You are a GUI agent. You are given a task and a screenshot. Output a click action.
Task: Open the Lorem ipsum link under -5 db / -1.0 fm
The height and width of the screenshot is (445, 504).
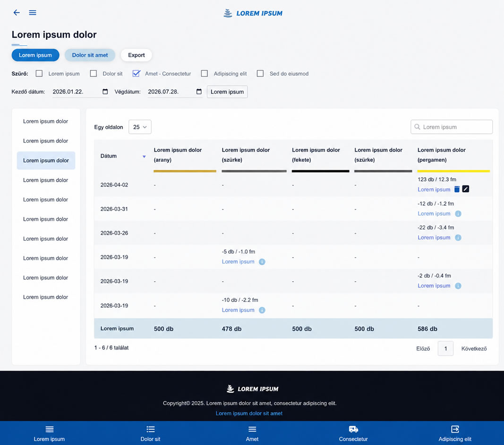click(238, 262)
